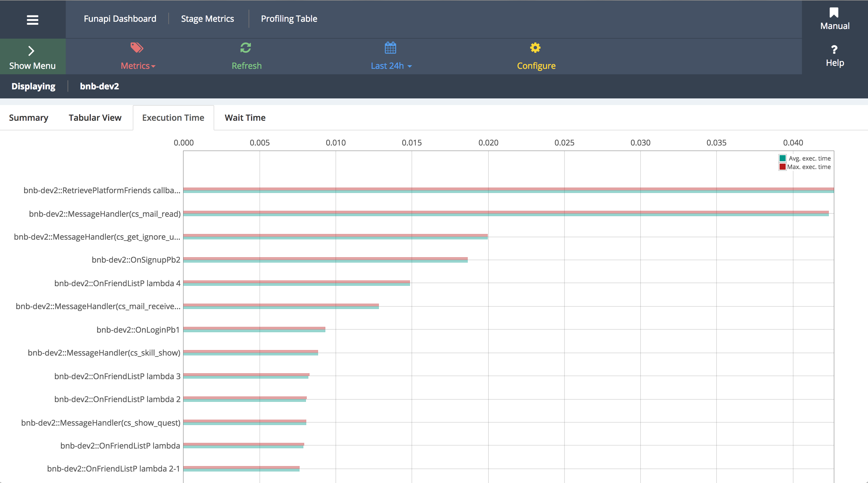The image size is (868, 483).
Task: Switch to the Tabular View tab
Action: (95, 118)
